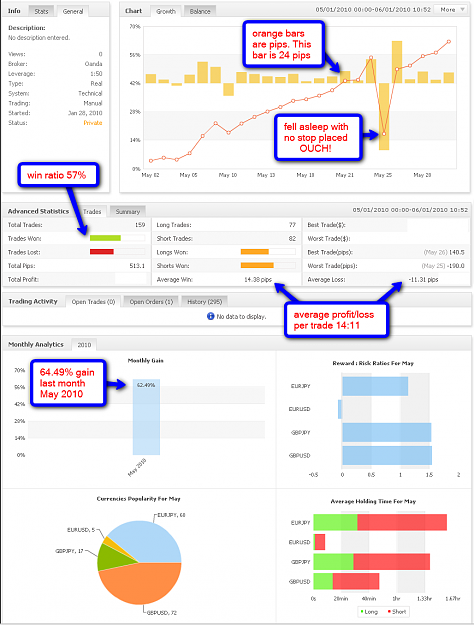Screen dimensions: 474x625
Task: Click the orange Longs Won progress bar
Action: 255,252
